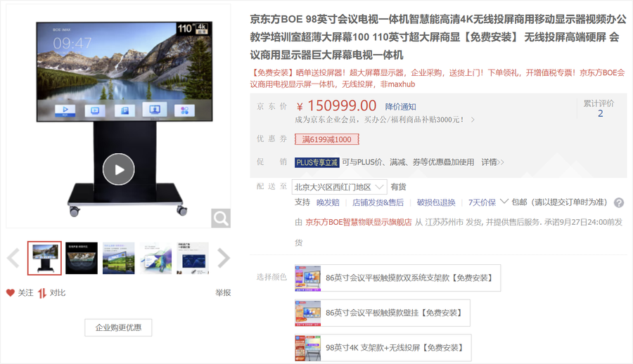
Task: Click the PLUS专享立减 promotion tag
Action: [317, 162]
